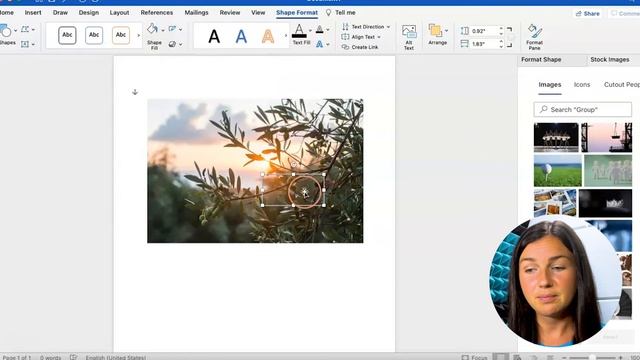Open the References tab
The width and height of the screenshot is (640, 360).
tap(157, 13)
